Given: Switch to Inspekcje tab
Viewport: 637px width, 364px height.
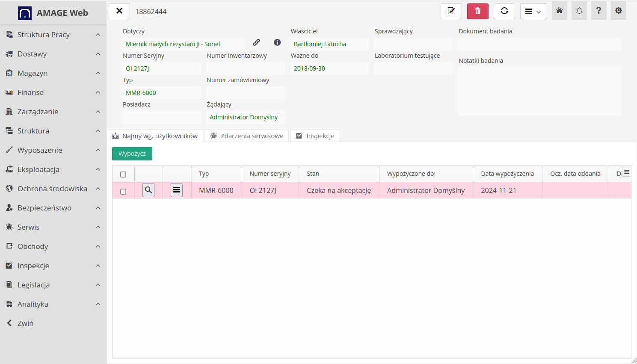Looking at the screenshot, I should click(x=315, y=136).
